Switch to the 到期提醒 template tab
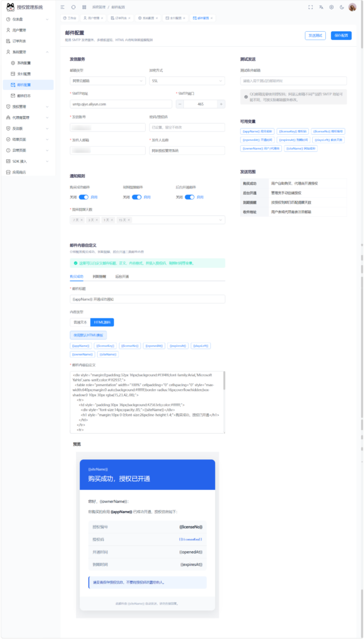 click(x=99, y=276)
